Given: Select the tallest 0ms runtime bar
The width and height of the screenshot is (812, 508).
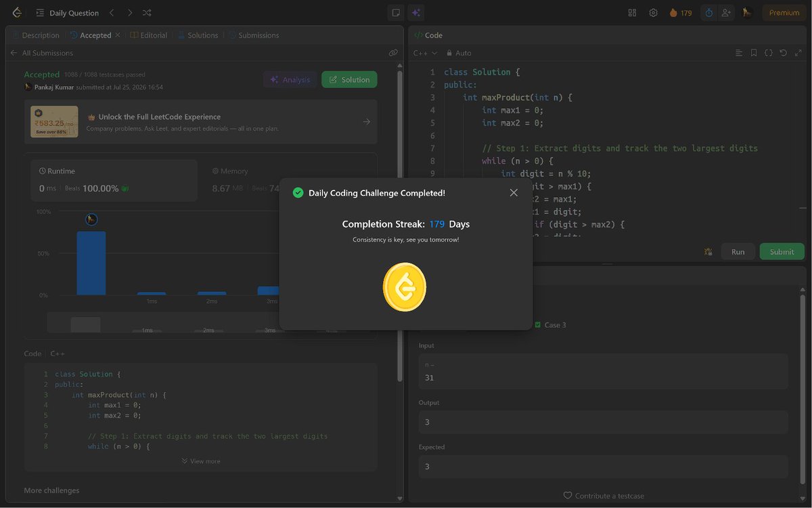Looking at the screenshot, I should [91, 263].
